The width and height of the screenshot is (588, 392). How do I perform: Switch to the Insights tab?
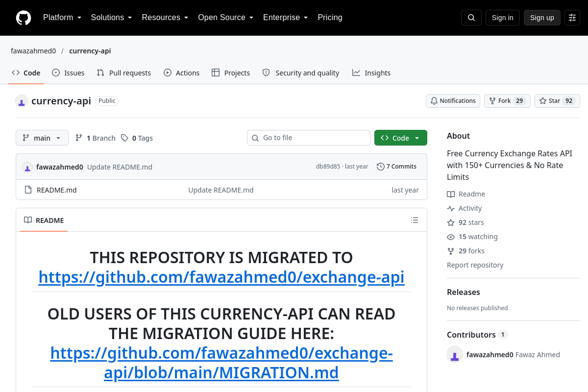tap(371, 73)
